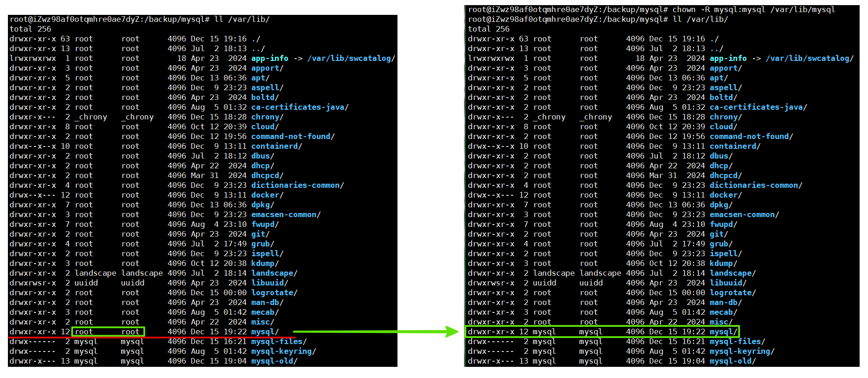Click 'logrotate/' directory in left terminal
Screen dimensions: 868x378
(275, 293)
